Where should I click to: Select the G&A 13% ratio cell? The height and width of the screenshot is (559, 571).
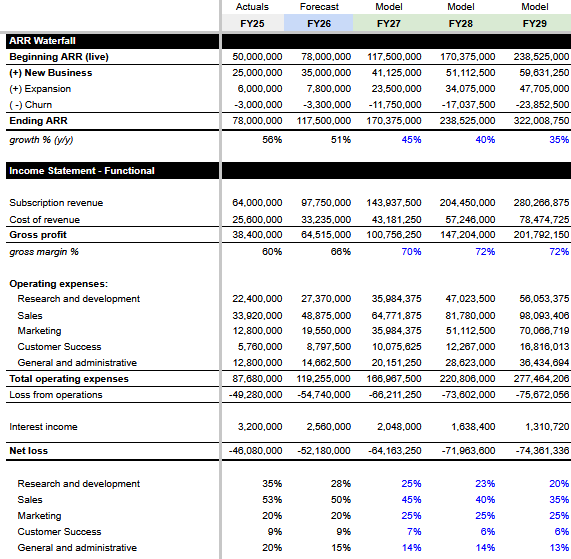tap(559, 548)
